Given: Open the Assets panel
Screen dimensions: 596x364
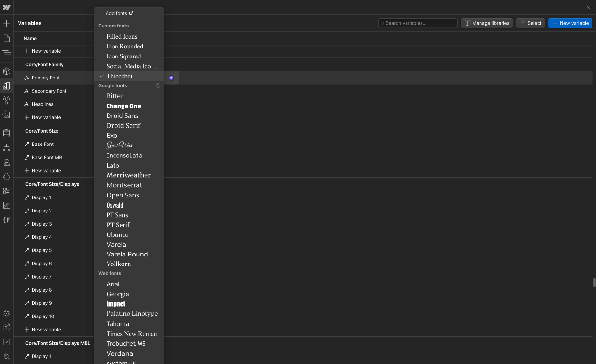Looking at the screenshot, I should pyautogui.click(x=6, y=115).
